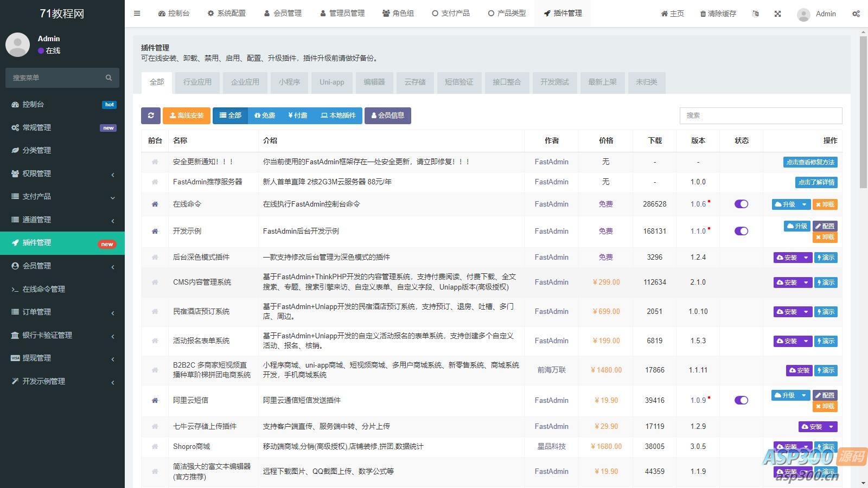
Task: Open the language switch icon in header
Action: [756, 14]
